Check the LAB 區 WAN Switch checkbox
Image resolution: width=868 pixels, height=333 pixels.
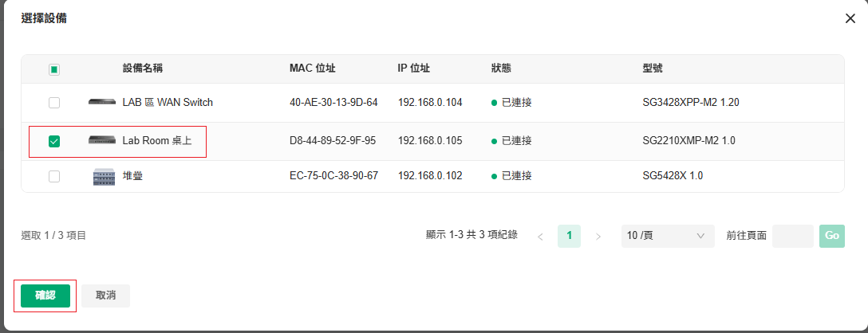(54, 103)
